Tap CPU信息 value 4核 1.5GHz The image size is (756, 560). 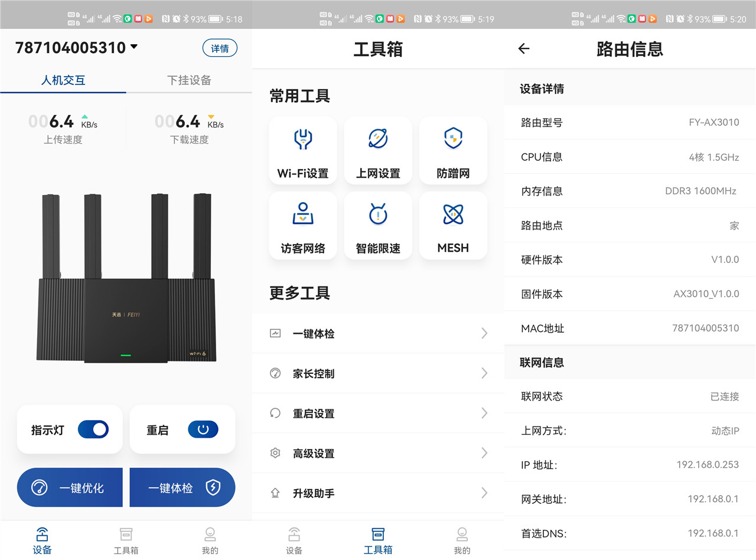pos(713,157)
